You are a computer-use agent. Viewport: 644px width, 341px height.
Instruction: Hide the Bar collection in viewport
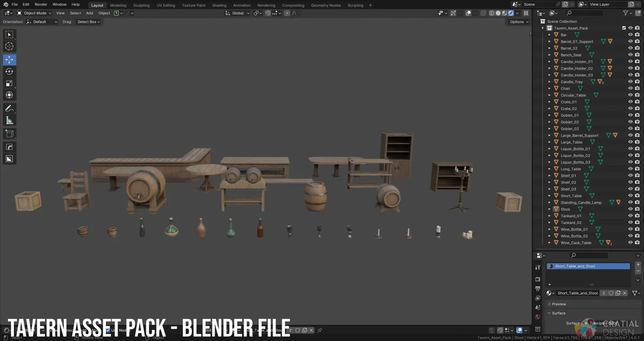(630, 34)
